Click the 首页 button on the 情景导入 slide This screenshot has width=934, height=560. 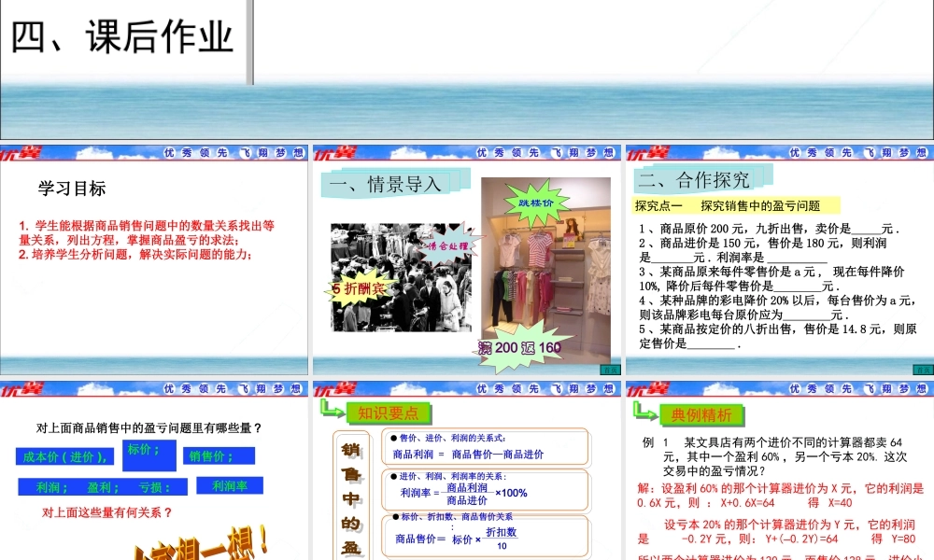coord(610,370)
